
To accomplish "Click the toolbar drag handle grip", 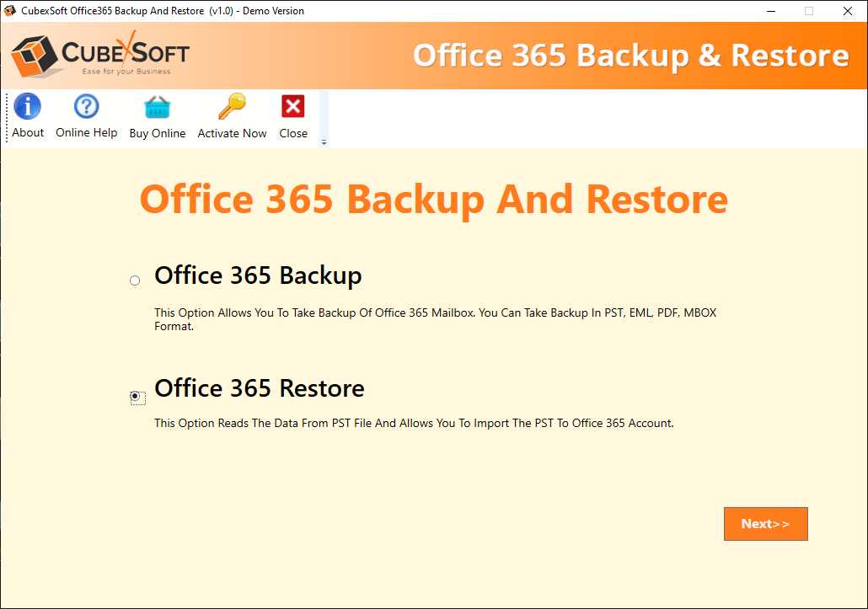I will [7, 117].
